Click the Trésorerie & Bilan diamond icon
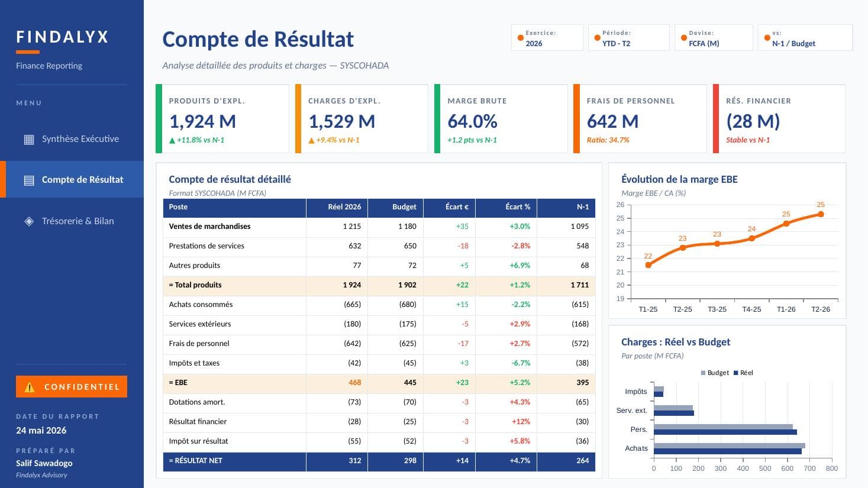This screenshot has height=488, width=868. tap(29, 221)
